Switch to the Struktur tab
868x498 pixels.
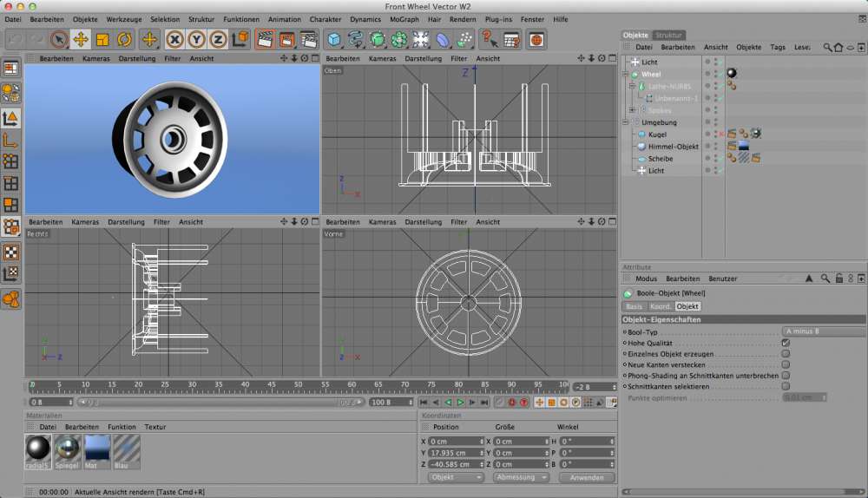[x=669, y=35]
